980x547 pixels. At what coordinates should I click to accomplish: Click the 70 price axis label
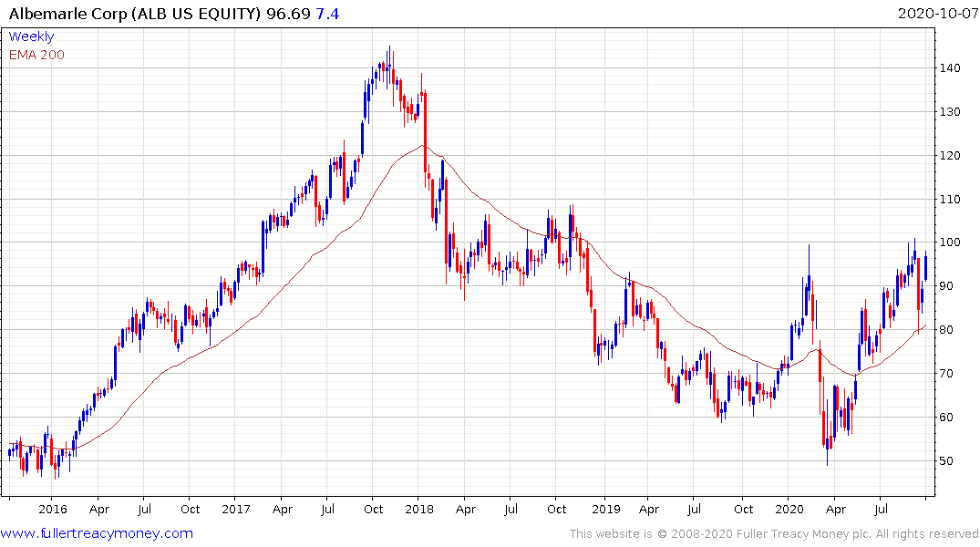(946, 374)
